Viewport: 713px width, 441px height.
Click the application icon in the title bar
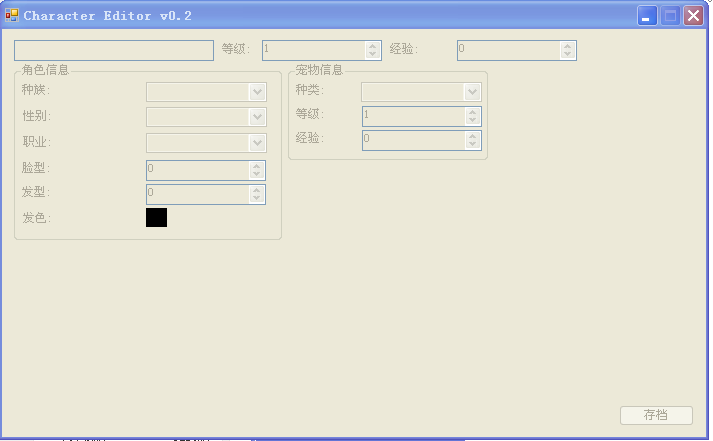[12, 16]
